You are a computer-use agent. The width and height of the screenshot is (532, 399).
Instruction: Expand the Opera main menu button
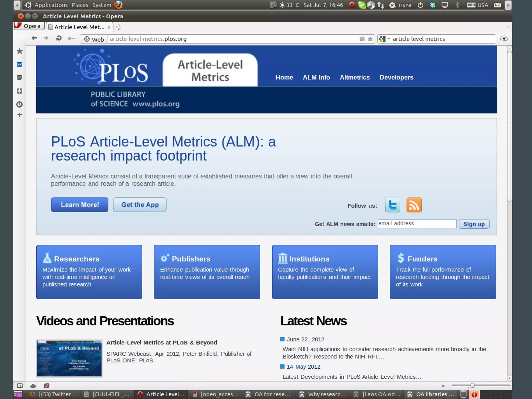(29, 26)
